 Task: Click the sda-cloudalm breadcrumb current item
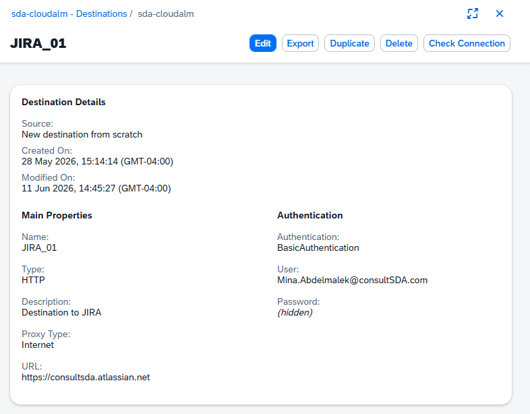tap(166, 14)
